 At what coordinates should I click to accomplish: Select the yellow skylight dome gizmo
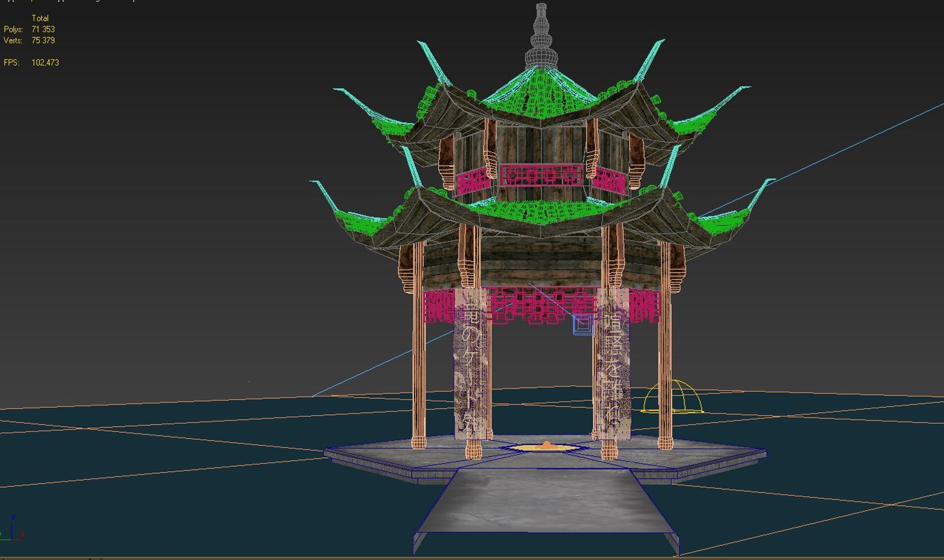pos(673,397)
